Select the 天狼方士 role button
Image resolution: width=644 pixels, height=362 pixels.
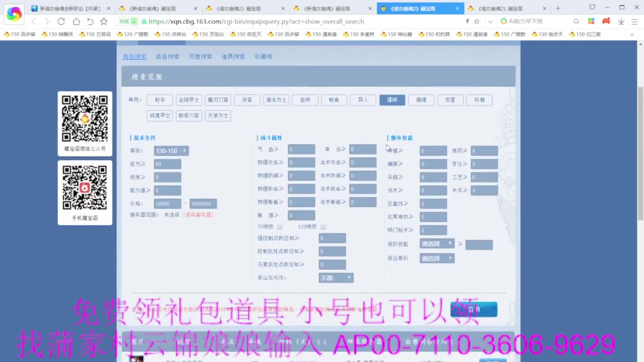[x=218, y=116]
